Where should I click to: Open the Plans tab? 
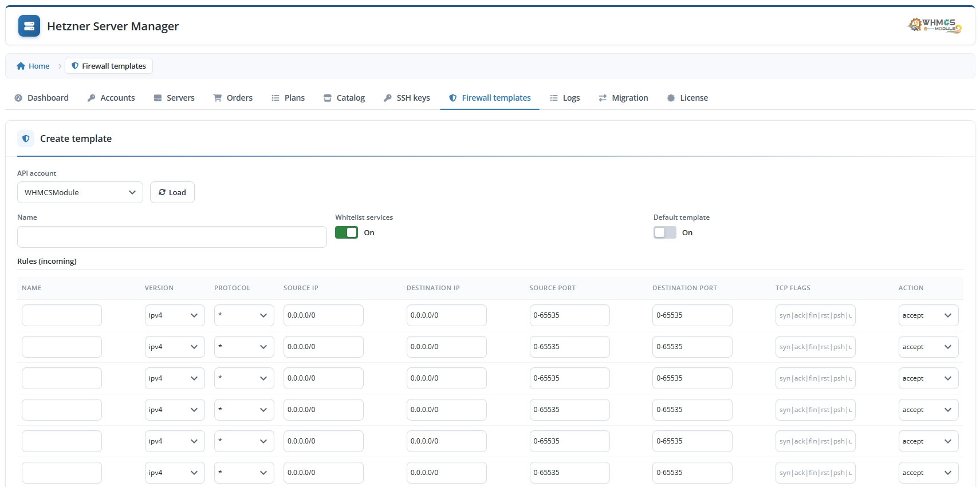pyautogui.click(x=288, y=98)
